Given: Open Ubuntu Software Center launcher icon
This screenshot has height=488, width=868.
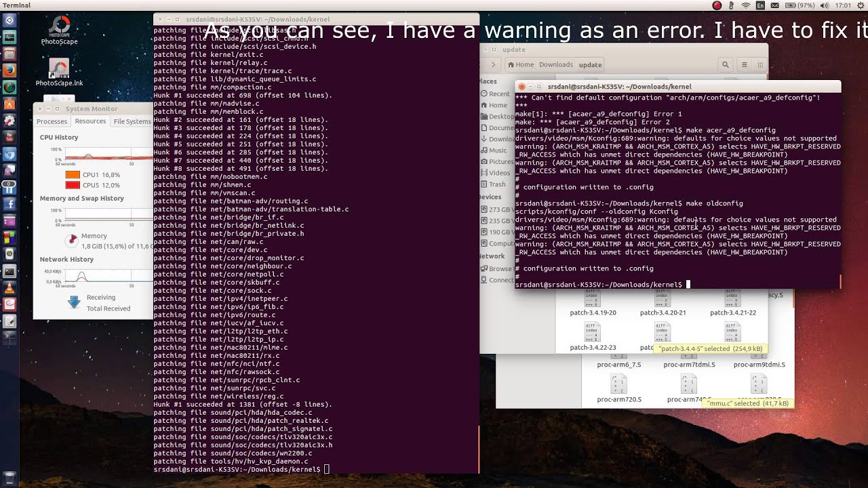Looking at the screenshot, I should click(9, 104).
